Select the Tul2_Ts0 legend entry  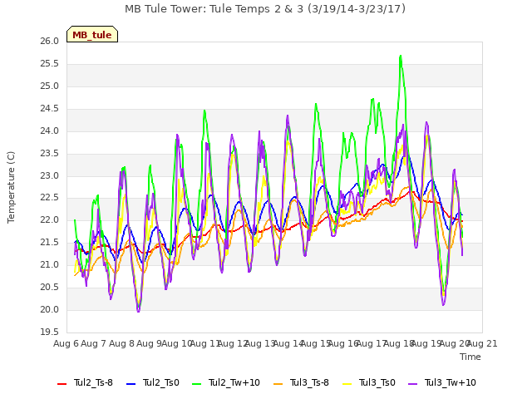(x=153, y=382)
